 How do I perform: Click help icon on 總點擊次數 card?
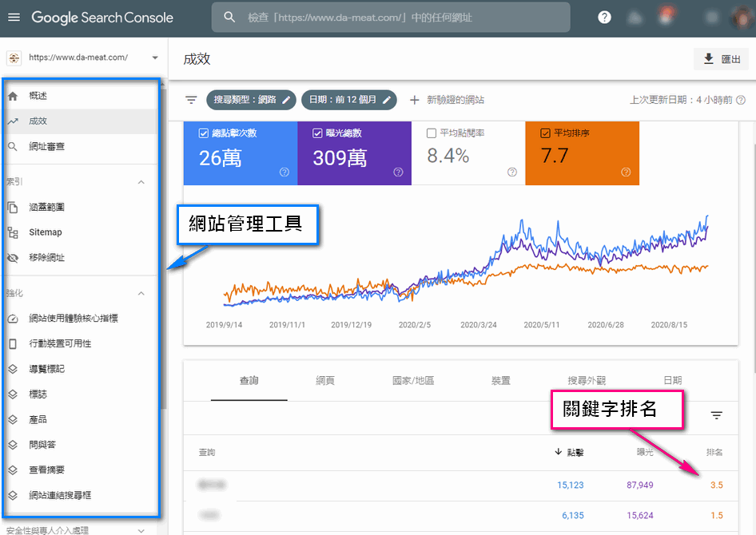[284, 172]
